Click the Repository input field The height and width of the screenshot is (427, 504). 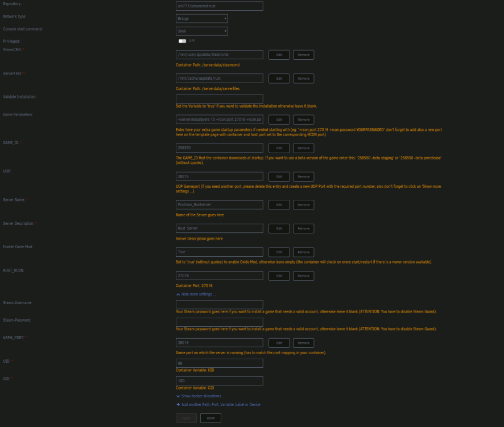pyautogui.click(x=220, y=6)
